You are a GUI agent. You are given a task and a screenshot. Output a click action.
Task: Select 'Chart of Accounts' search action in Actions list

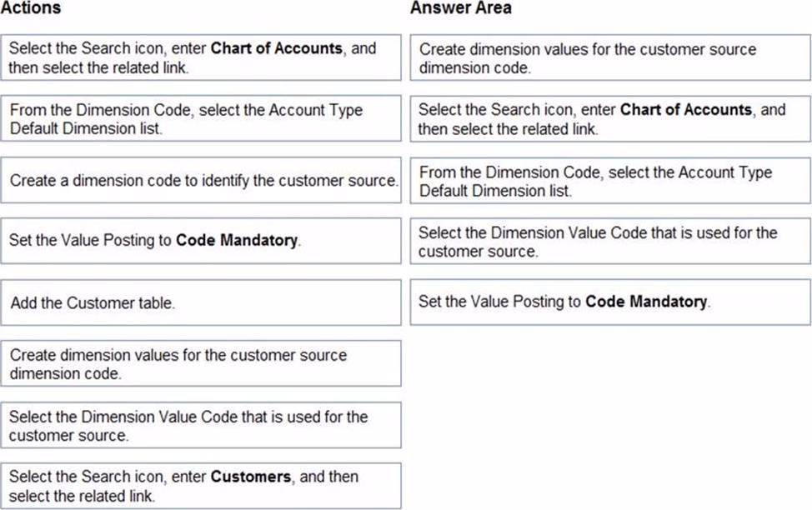201,57
